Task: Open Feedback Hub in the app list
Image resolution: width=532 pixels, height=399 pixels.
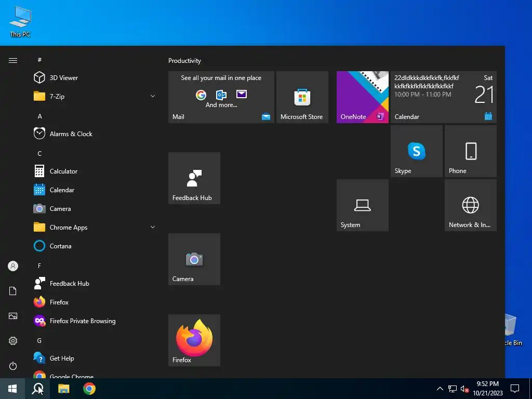Action: [95, 283]
